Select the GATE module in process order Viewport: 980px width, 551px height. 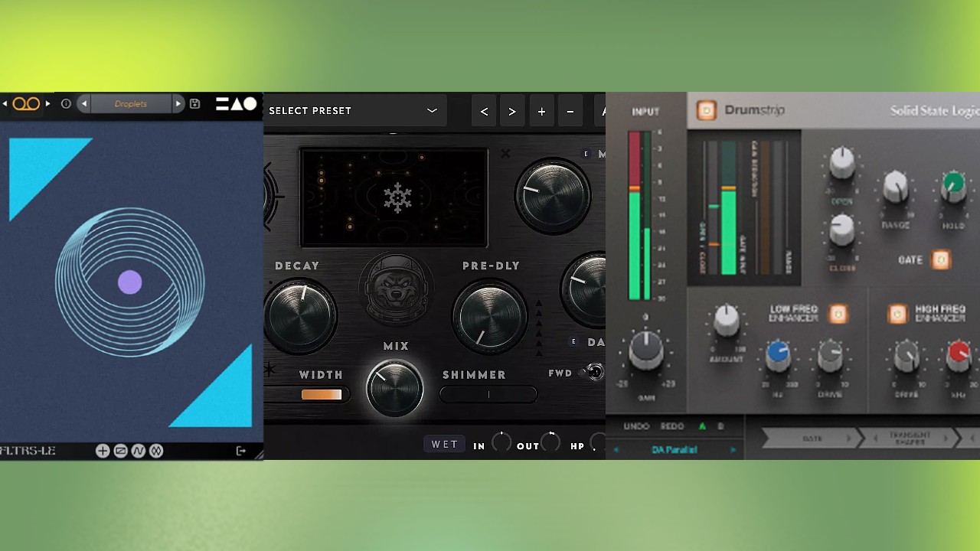811,439
